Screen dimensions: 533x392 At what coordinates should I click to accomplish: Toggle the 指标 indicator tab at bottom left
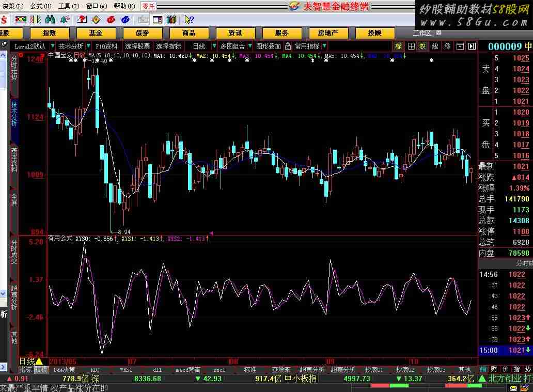click(x=25, y=370)
